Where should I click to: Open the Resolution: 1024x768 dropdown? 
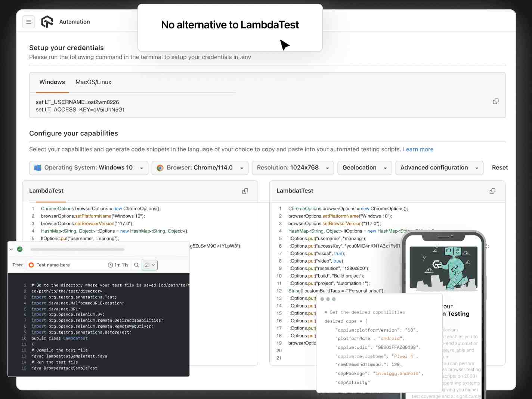coord(293,168)
